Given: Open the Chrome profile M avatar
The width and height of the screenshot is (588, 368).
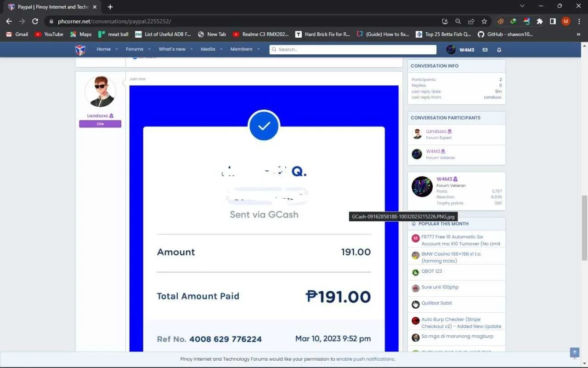Looking at the screenshot, I should [x=566, y=21].
